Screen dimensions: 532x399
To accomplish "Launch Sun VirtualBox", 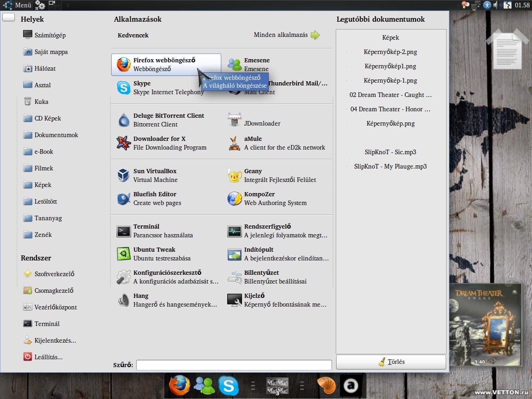I will pos(166,175).
